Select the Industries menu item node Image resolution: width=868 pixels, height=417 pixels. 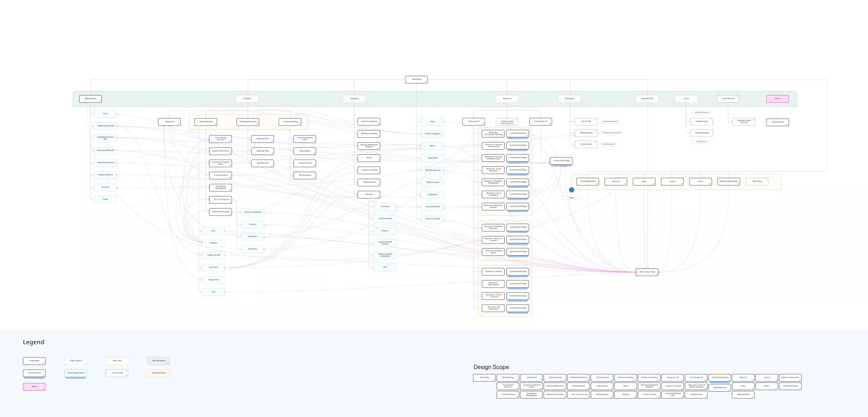pyautogui.click(x=354, y=99)
